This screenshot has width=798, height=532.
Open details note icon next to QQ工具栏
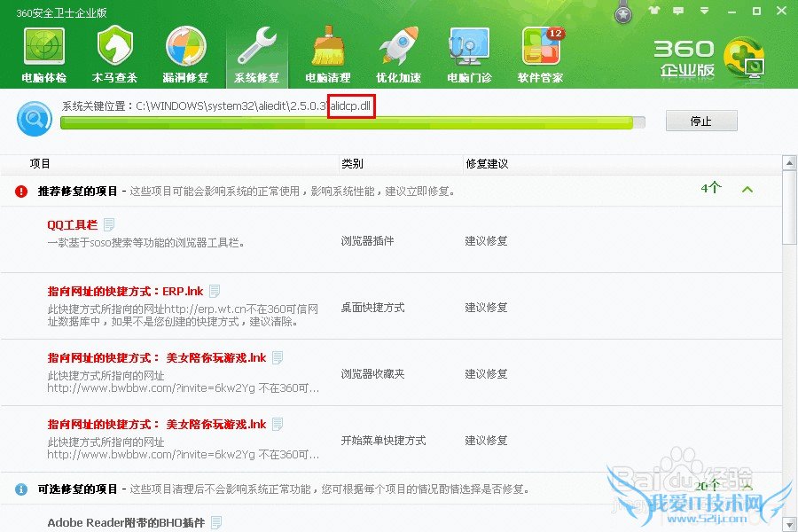coord(109,224)
